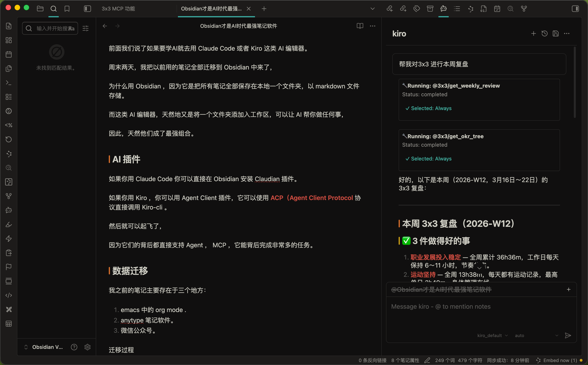
Task: Open the tags panel icon
Action: tap(416, 8)
